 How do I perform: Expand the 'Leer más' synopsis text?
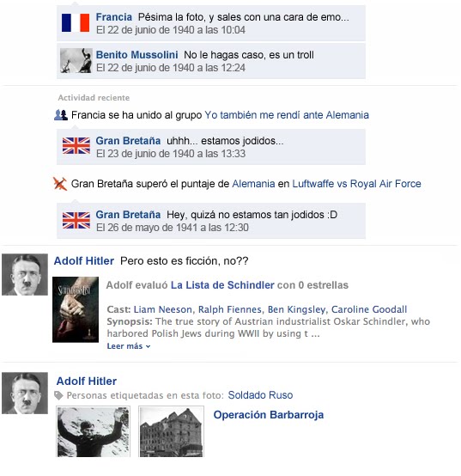pyautogui.click(x=128, y=346)
